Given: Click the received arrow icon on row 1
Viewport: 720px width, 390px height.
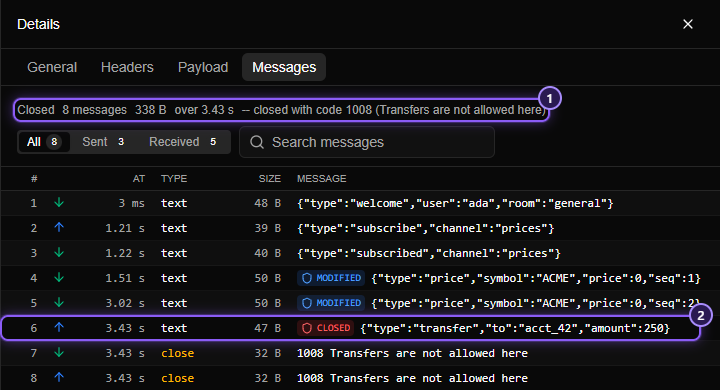Looking at the screenshot, I should click(59, 203).
